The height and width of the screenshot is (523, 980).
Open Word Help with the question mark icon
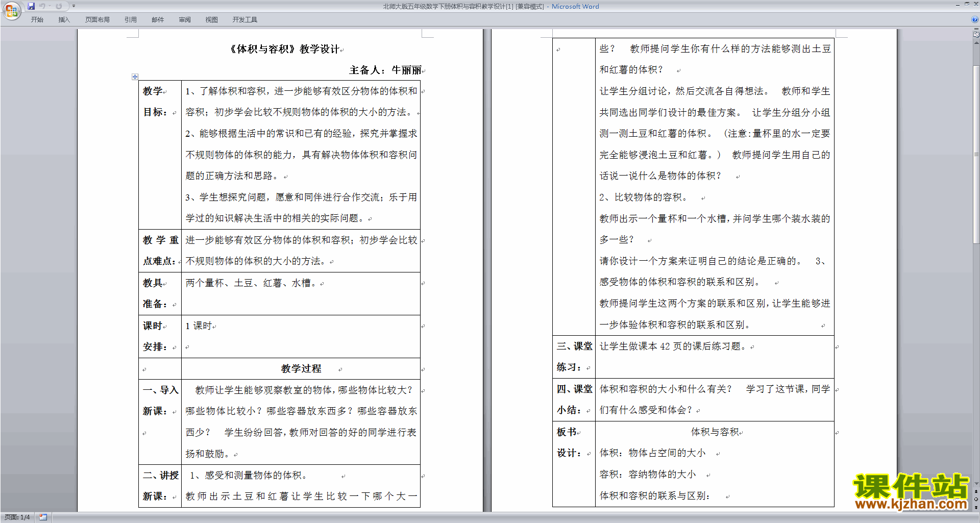(x=975, y=19)
